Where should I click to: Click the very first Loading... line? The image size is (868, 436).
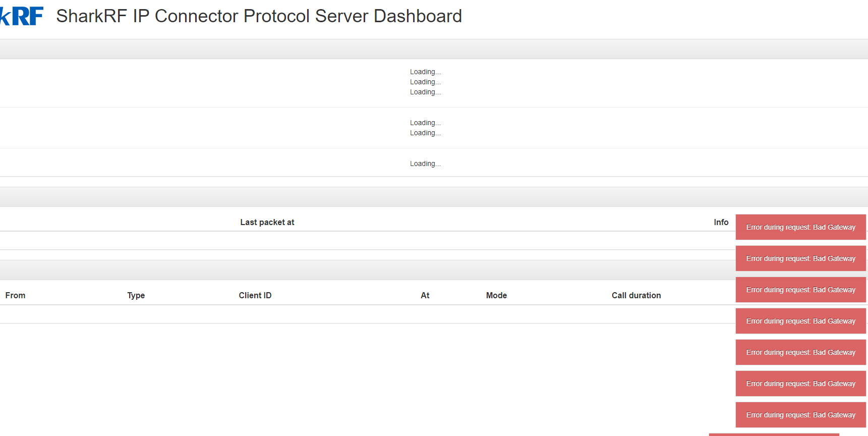click(425, 72)
